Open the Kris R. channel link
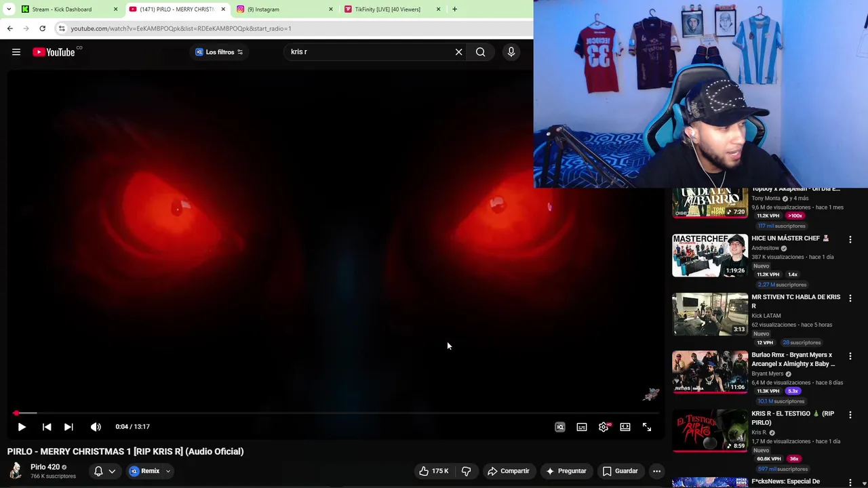 [759, 432]
